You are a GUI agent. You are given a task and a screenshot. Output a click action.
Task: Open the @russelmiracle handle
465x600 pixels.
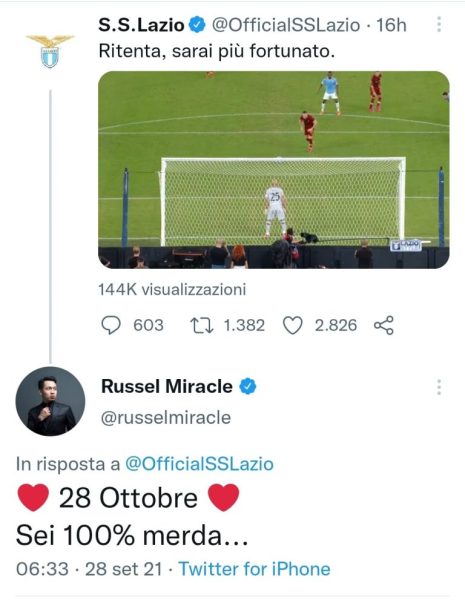[166, 417]
